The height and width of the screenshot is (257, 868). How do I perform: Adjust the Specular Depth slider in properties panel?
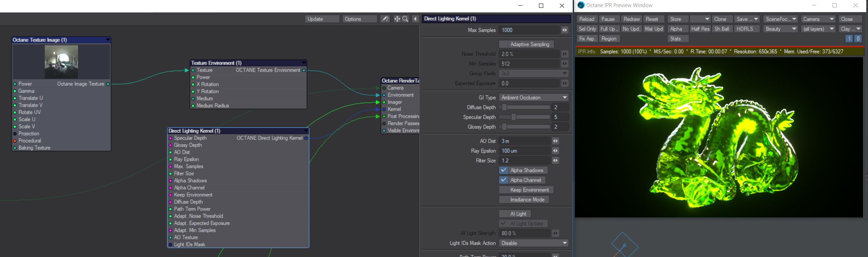tap(524, 117)
